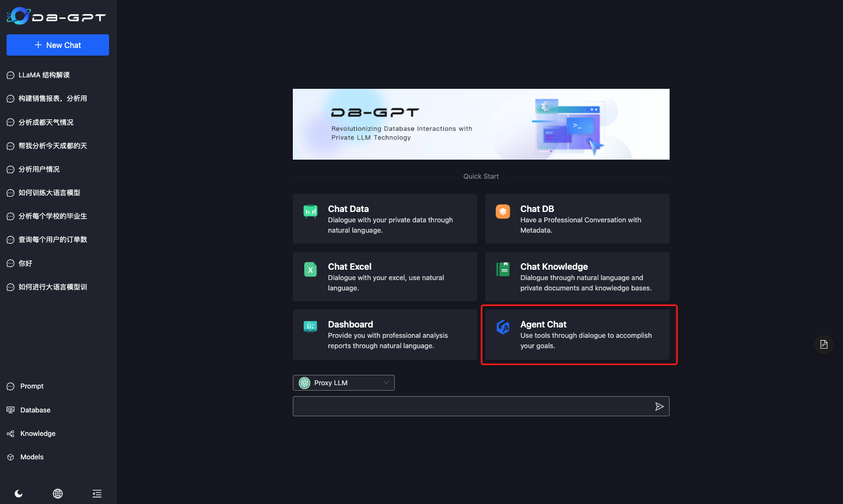Click the Chat Excel green icon

click(x=310, y=270)
